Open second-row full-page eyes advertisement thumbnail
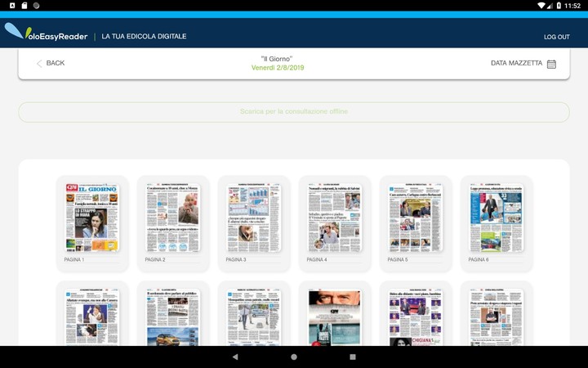 click(x=335, y=317)
